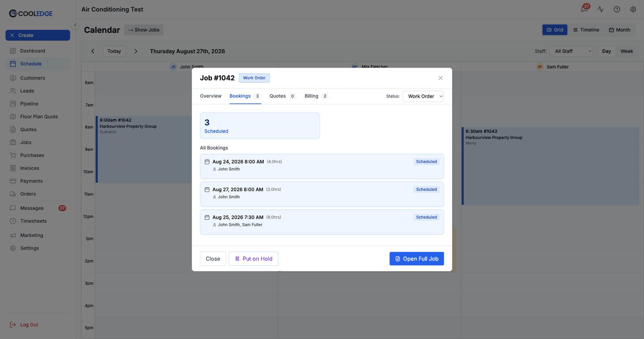644x339 pixels.
Task: Click the Create button
Action: pos(38,35)
